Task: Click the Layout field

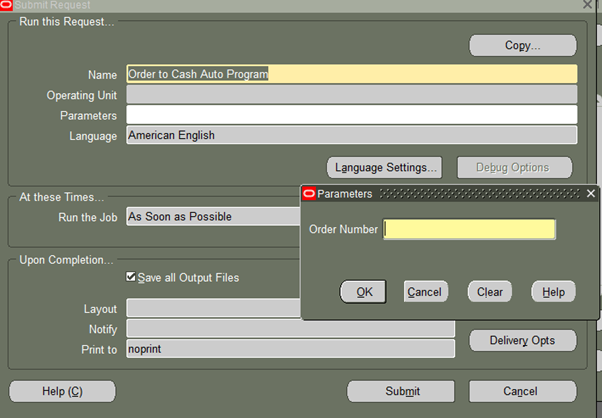Action: click(213, 308)
